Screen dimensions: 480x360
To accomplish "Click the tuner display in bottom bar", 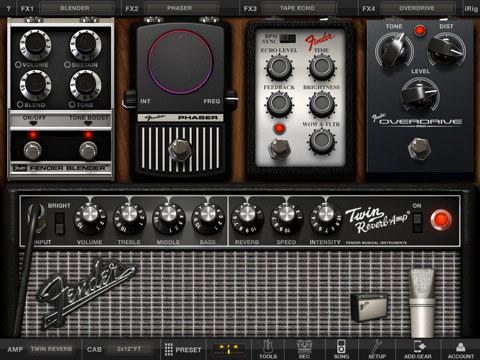I will pos(229,350).
